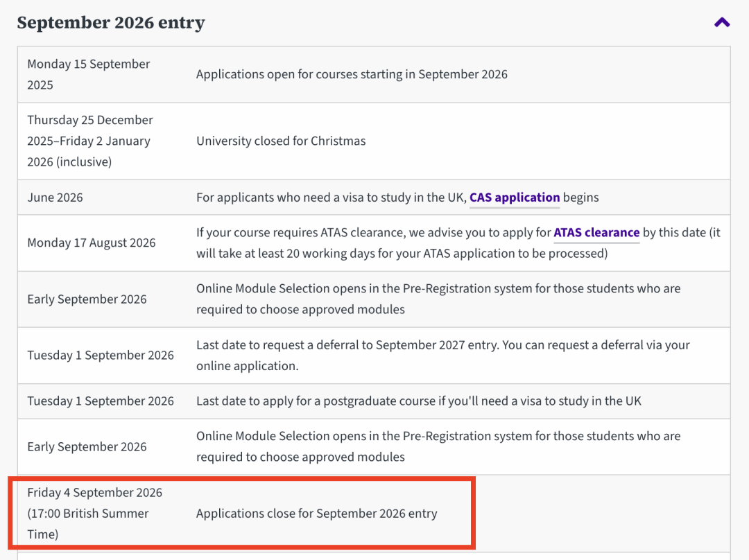Collapse the September 2026 entry section chevron
This screenshot has height=560, width=749.
(x=722, y=22)
